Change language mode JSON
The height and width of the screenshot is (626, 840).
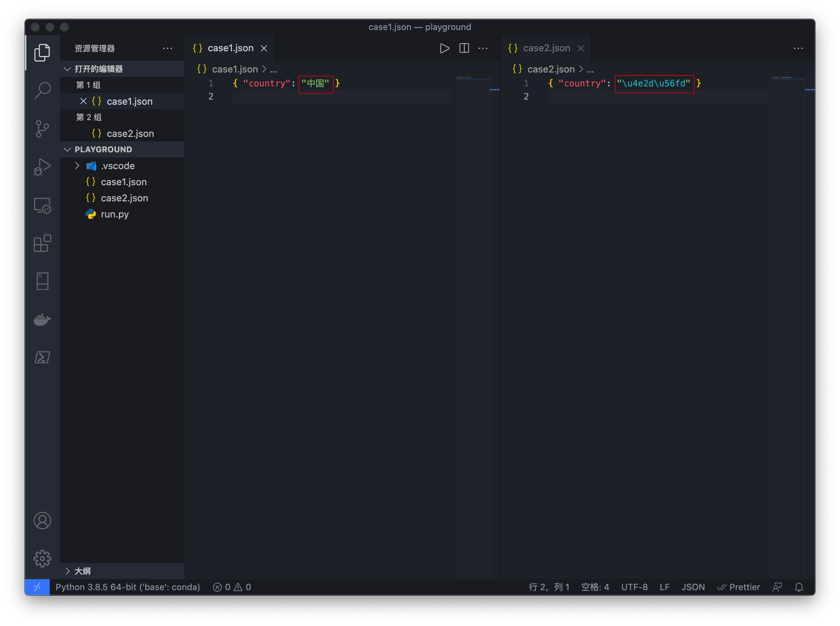(693, 587)
